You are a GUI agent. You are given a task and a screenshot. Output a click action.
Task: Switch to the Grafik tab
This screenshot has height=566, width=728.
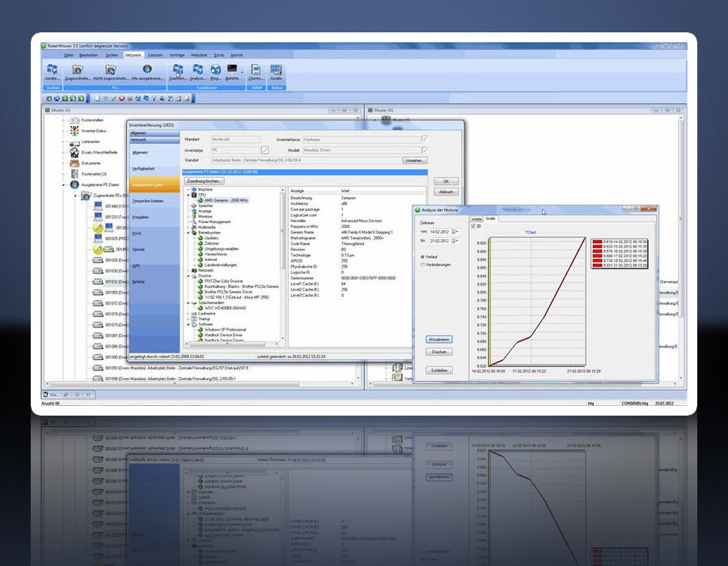click(x=490, y=218)
